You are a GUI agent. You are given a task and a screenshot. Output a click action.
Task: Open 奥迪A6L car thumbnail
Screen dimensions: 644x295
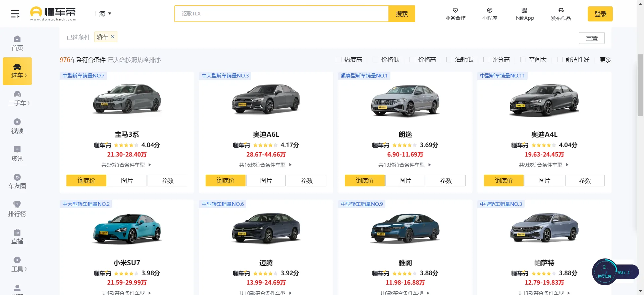(x=266, y=99)
